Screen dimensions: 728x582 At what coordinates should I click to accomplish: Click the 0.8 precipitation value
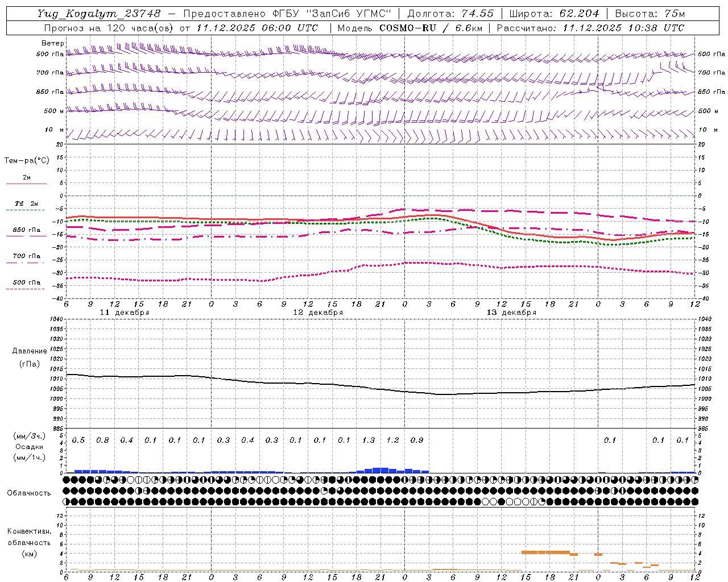click(x=102, y=440)
